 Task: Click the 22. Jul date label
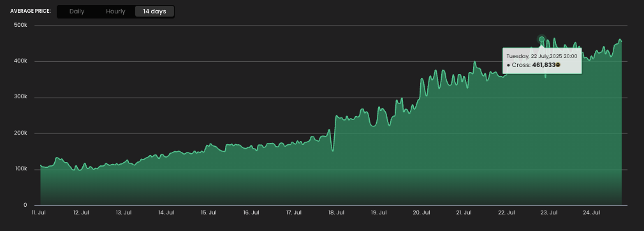click(506, 212)
